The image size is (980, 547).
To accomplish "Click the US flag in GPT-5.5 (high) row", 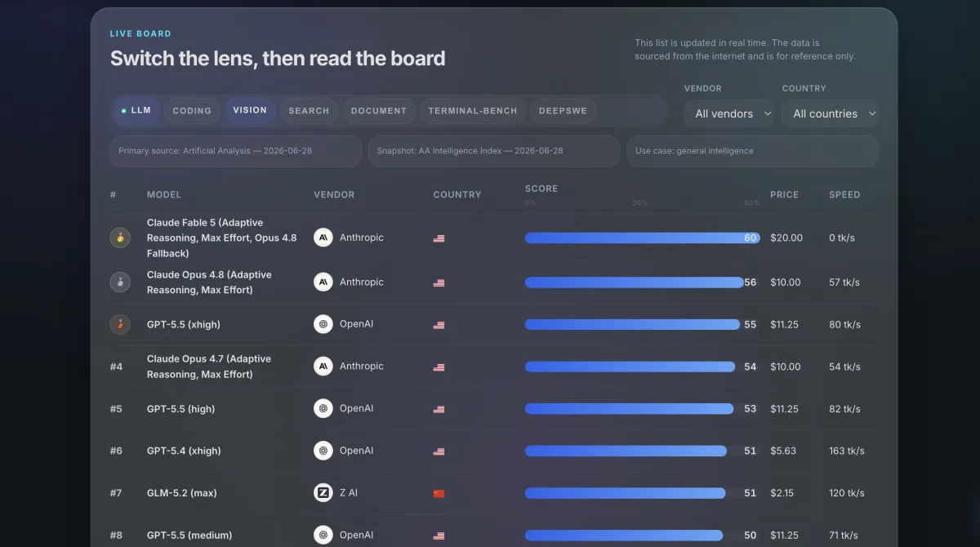I will point(439,409).
